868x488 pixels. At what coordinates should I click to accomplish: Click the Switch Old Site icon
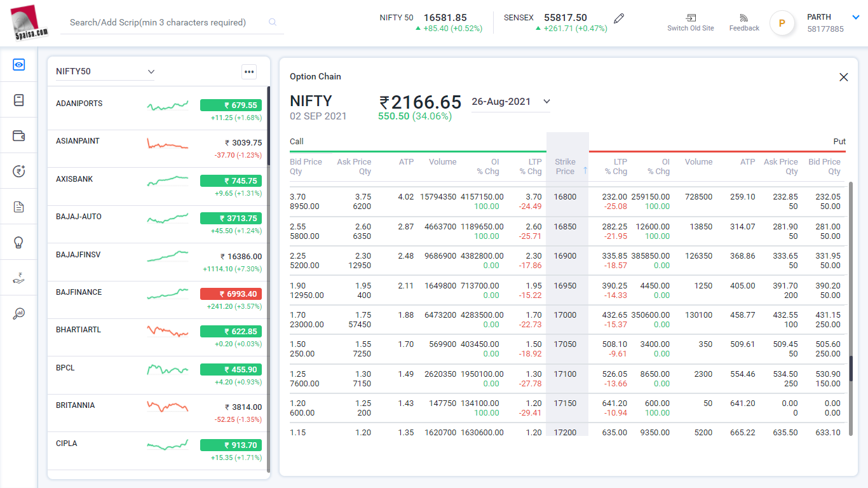691,18
